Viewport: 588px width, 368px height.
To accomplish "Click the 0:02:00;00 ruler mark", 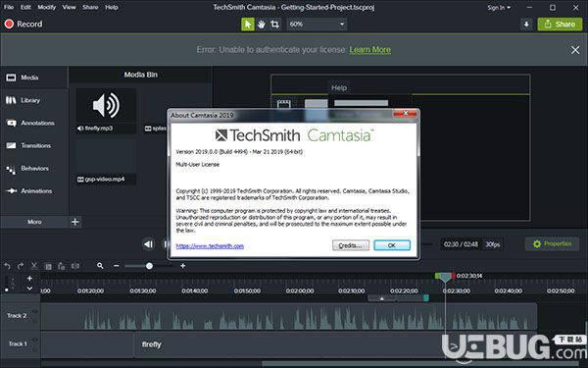I will tap(300, 290).
